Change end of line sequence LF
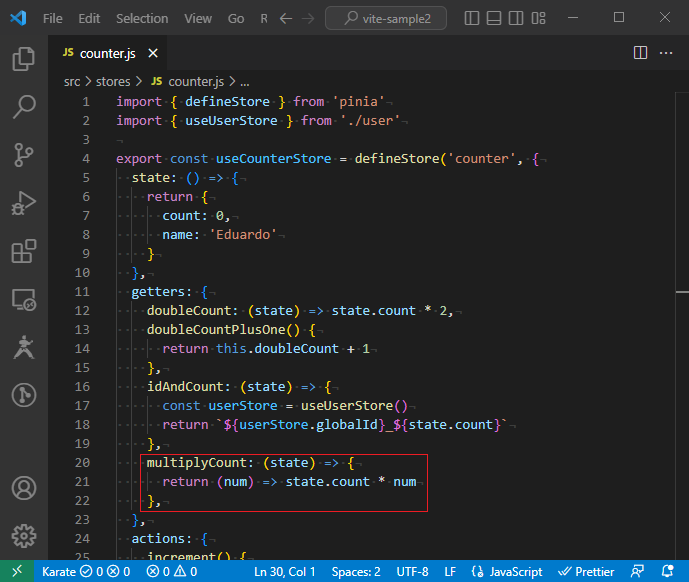This screenshot has width=689, height=582. tap(450, 571)
